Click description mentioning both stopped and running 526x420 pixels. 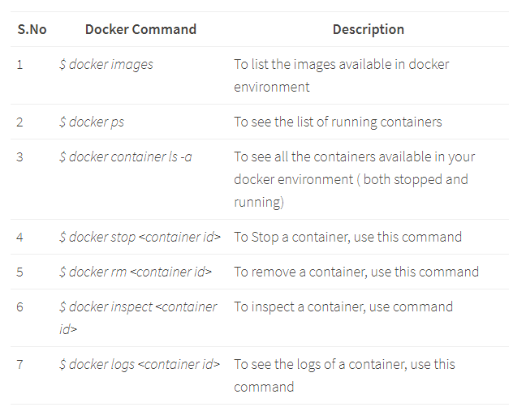pyautogui.click(x=354, y=179)
